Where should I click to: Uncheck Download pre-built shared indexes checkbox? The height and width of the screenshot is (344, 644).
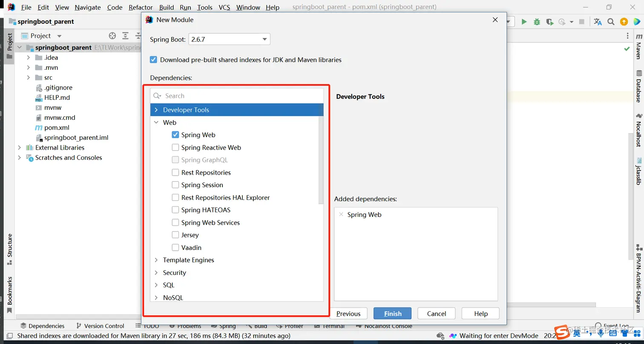[x=154, y=60]
